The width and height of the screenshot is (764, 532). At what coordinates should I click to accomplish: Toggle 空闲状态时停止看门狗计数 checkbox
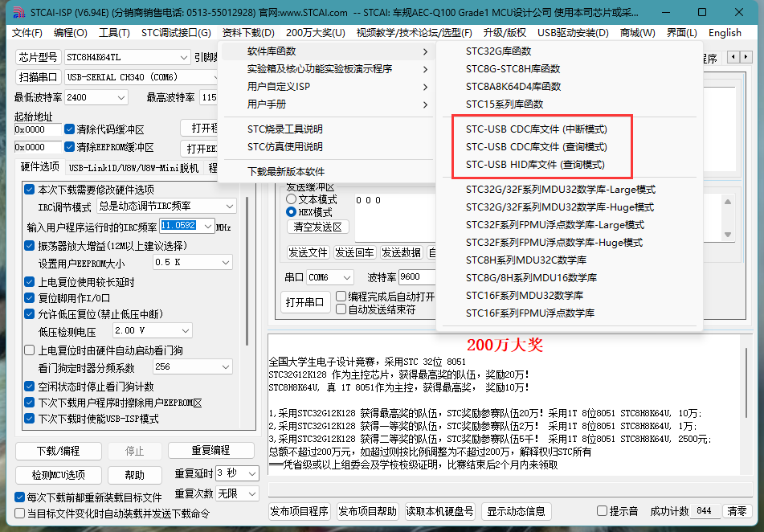pos(29,387)
